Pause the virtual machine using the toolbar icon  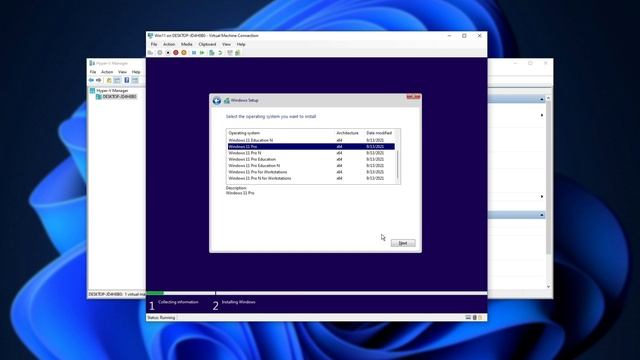[194, 53]
